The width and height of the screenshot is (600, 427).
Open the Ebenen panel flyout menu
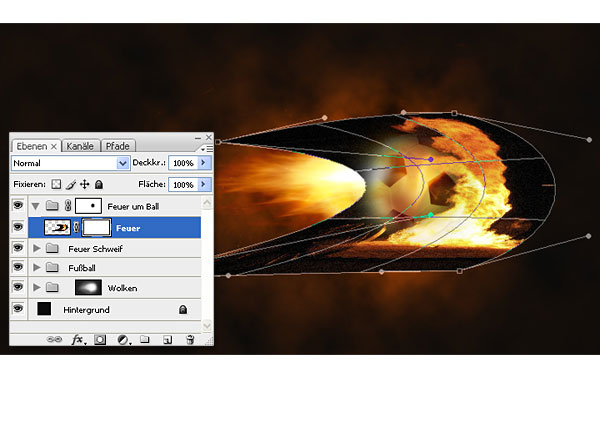pyautogui.click(x=207, y=148)
